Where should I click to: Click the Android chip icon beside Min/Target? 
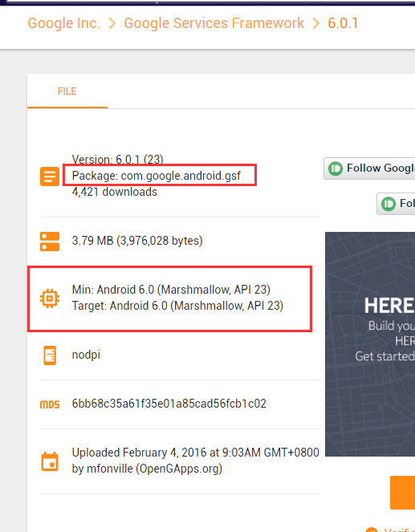(50, 298)
